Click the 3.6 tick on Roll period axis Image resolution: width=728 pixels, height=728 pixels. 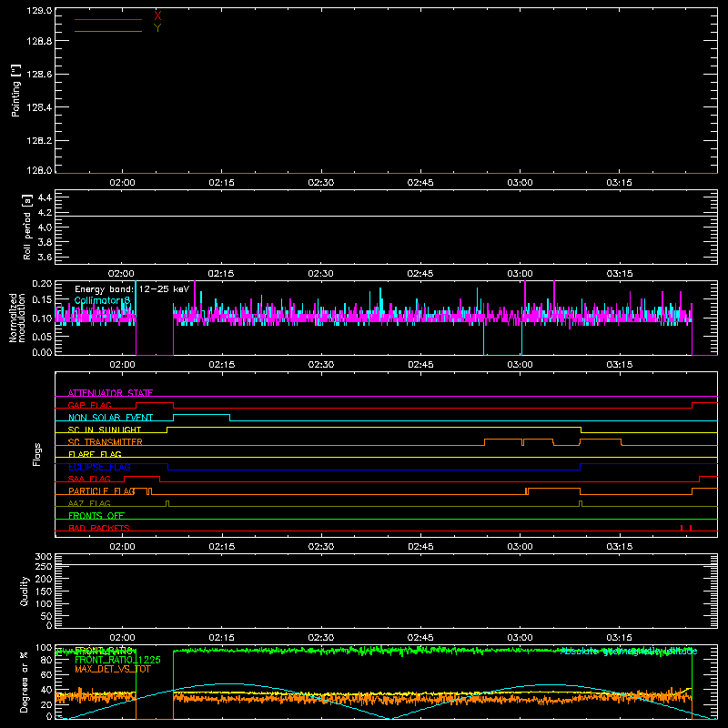click(x=45, y=257)
